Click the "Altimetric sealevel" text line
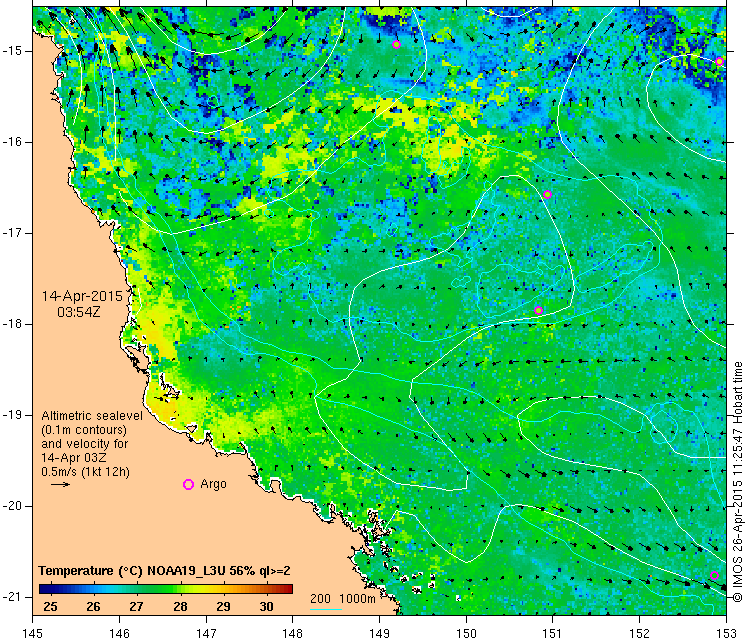Image resolution: width=750 pixels, height=640 pixels. pos(92,416)
